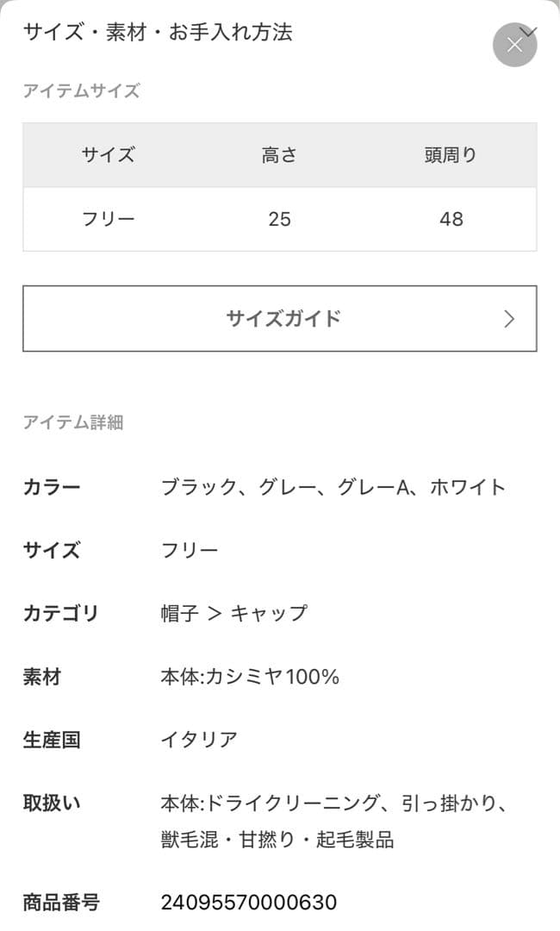560x931 pixels.
Task: Click the 商品番号 24095570000630
Action: (246, 903)
